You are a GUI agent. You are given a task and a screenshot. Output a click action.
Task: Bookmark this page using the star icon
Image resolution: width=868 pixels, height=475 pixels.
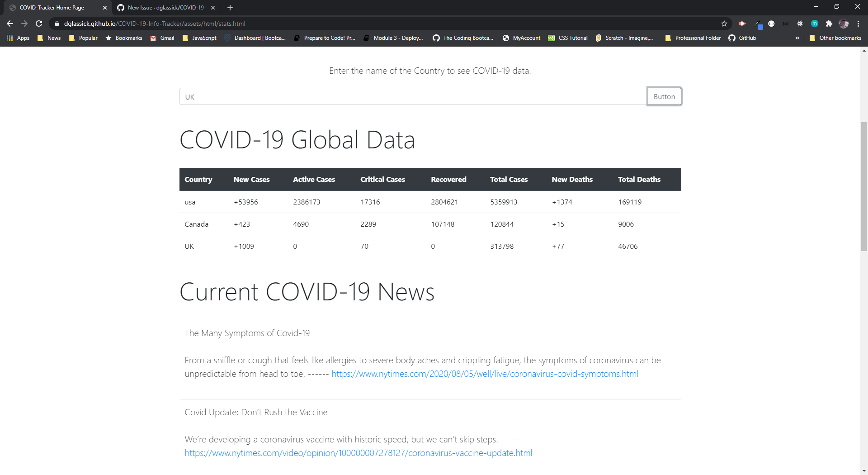(724, 24)
